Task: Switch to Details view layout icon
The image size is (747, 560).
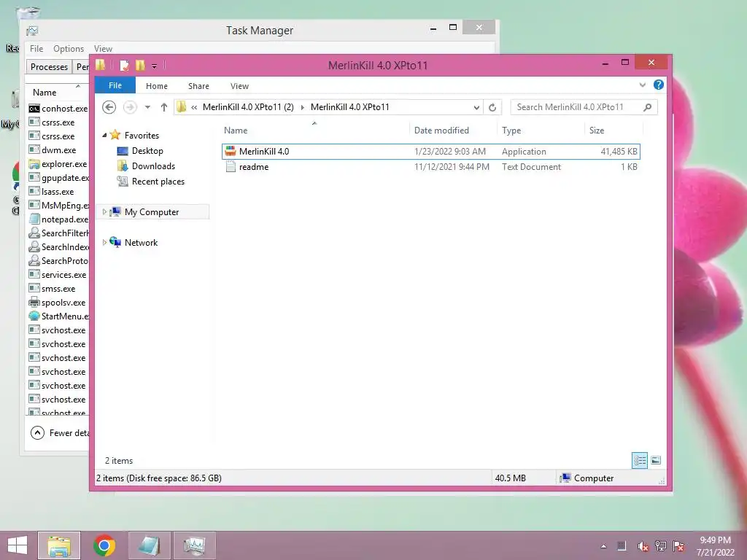Action: pyautogui.click(x=640, y=461)
